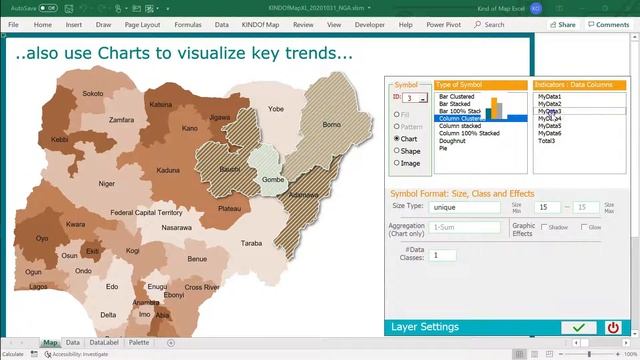This screenshot has height=360, width=640.
Task: Open the Review ribbon tab
Action: coord(303,24)
